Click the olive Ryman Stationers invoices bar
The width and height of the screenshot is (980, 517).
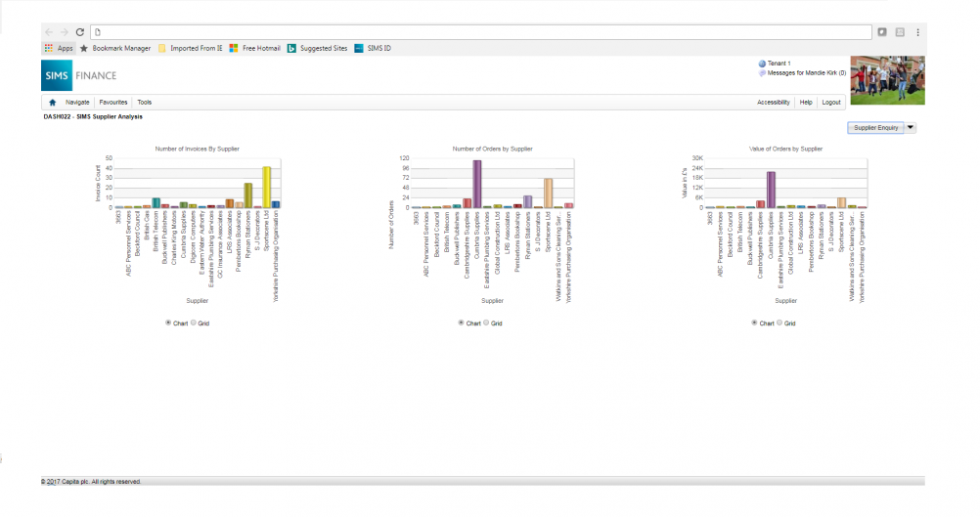point(248,195)
